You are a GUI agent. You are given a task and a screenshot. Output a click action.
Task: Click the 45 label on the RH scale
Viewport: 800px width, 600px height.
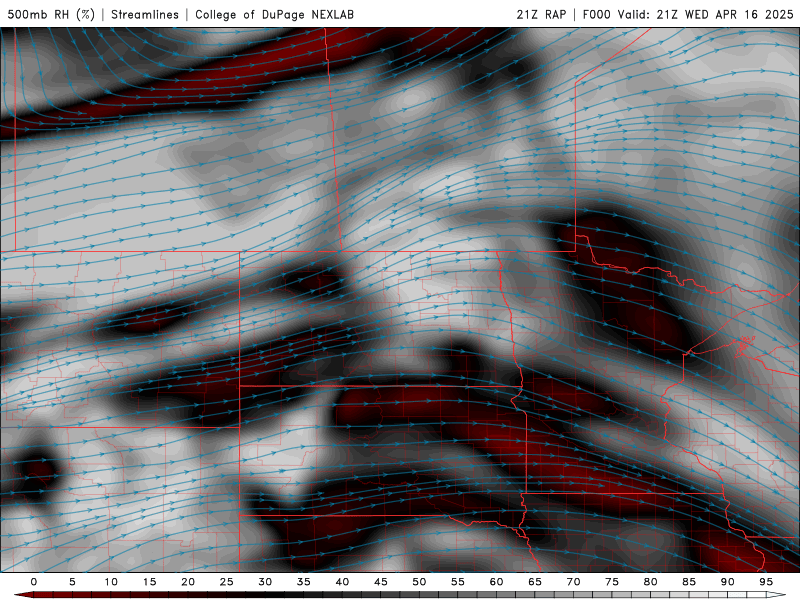click(x=381, y=582)
